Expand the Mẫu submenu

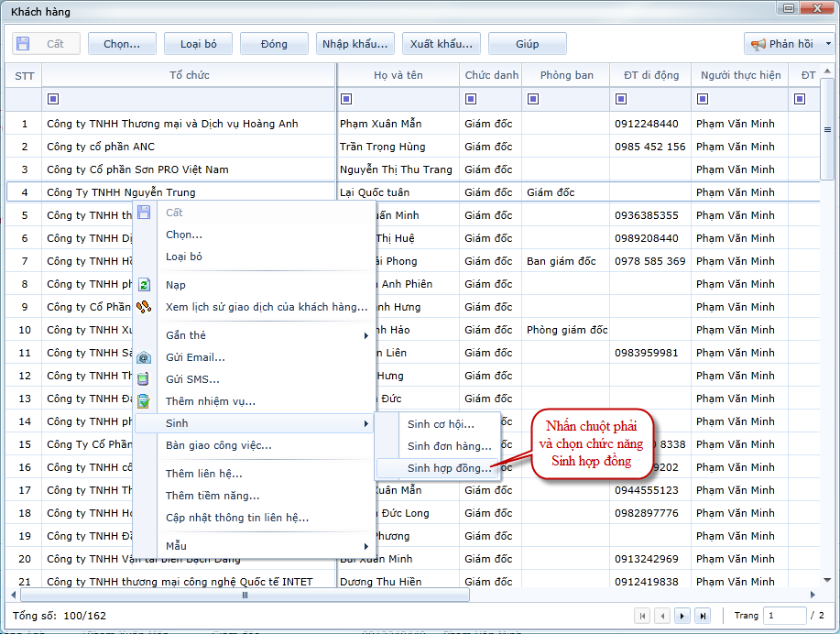[365, 546]
